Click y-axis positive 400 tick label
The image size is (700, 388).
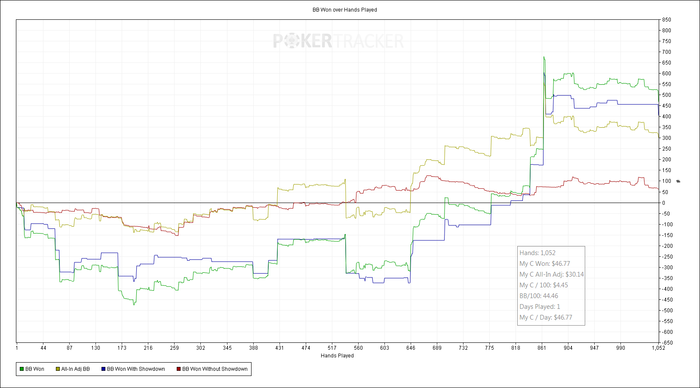pyautogui.click(x=667, y=117)
